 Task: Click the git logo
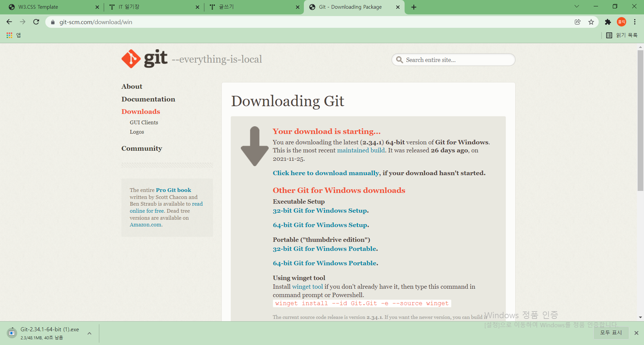(144, 59)
